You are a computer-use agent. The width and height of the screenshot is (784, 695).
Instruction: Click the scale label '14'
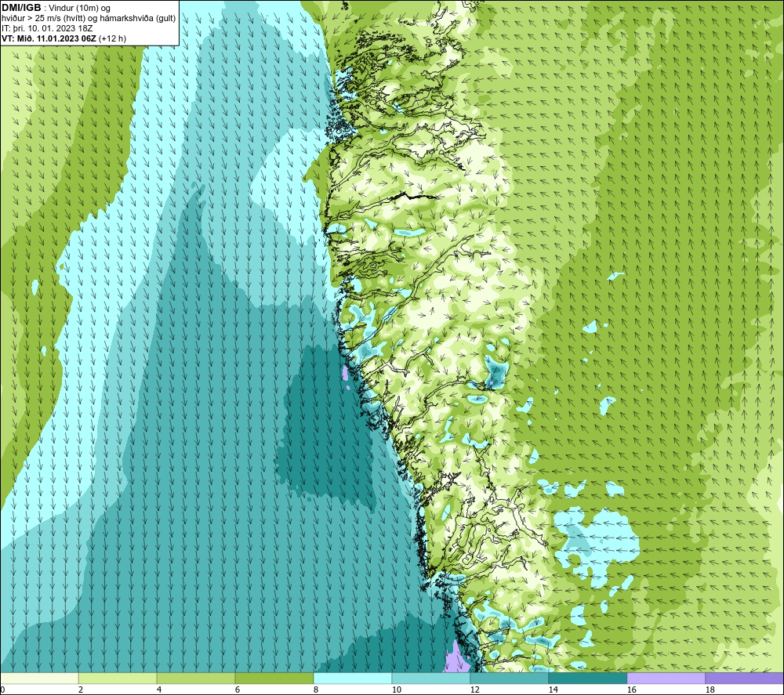pyautogui.click(x=553, y=690)
